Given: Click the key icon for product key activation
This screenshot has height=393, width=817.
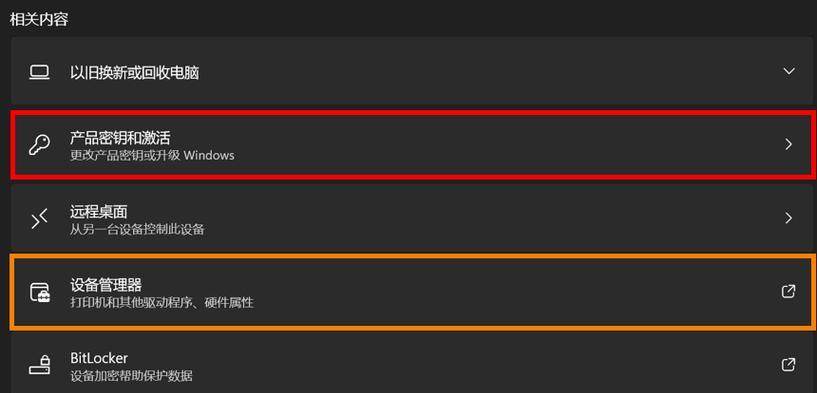Looking at the screenshot, I should pyautogui.click(x=39, y=145).
